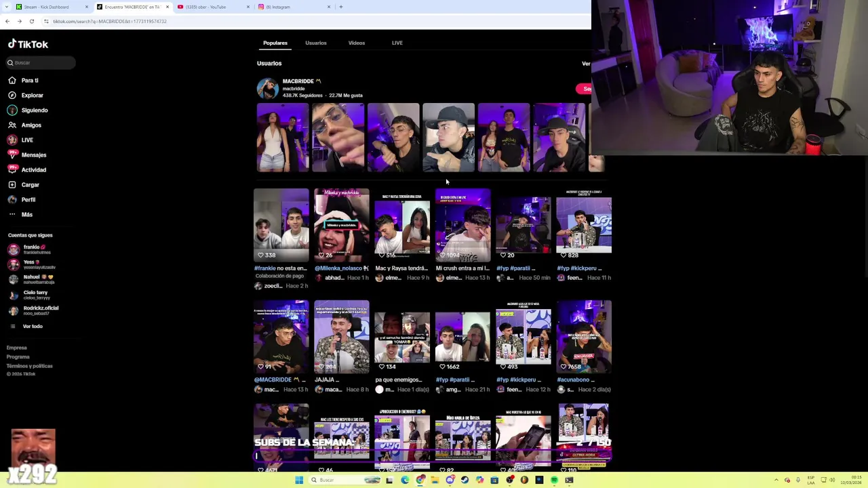The height and width of the screenshot is (488, 868).
Task: Open the Actividad notifications
Action: click(x=27, y=169)
